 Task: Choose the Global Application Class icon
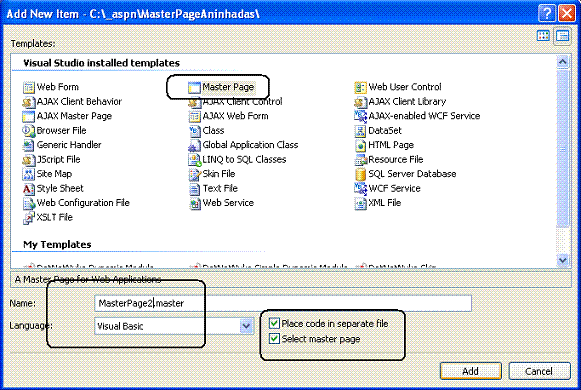[x=194, y=145]
